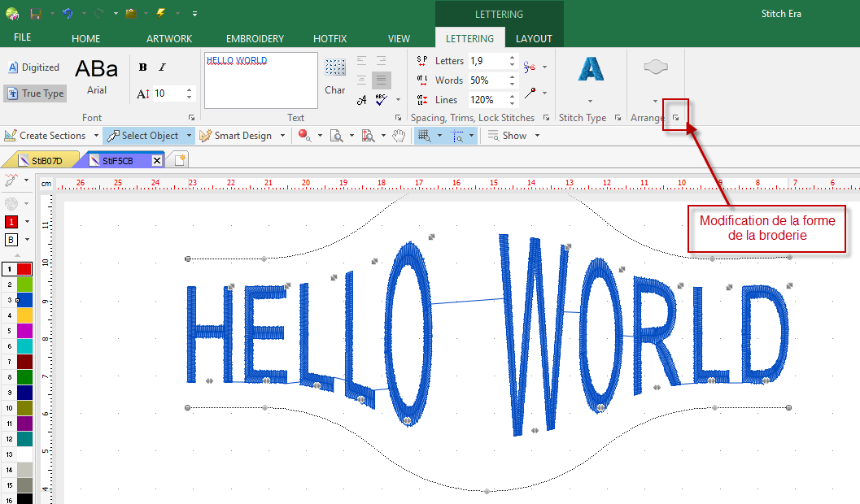This screenshot has height=504, width=860.
Task: Click the Stitch Type letter A icon
Action: 590,68
